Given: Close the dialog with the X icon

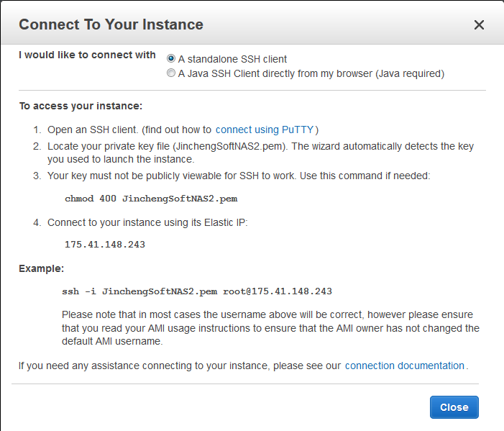Looking at the screenshot, I should pyautogui.click(x=479, y=24).
